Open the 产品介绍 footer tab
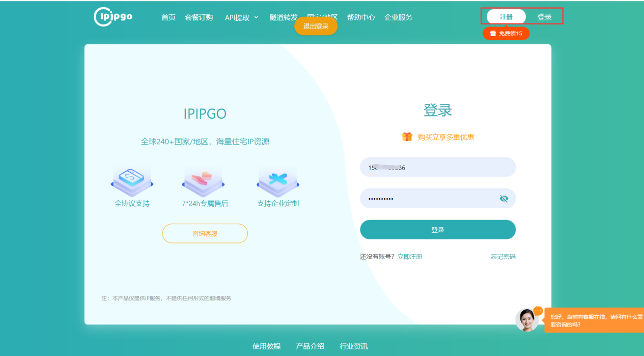644x356 pixels. pos(310,346)
